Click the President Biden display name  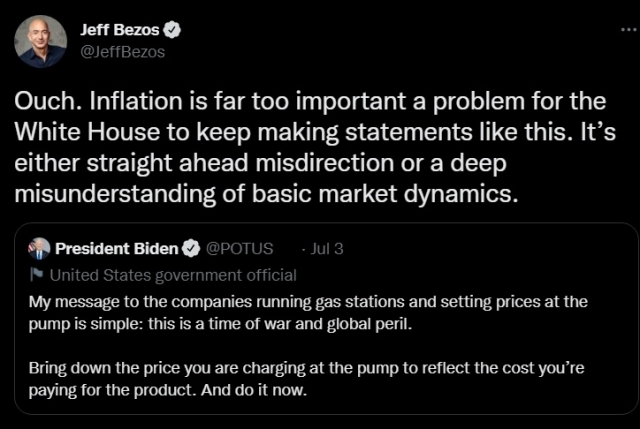point(117,249)
